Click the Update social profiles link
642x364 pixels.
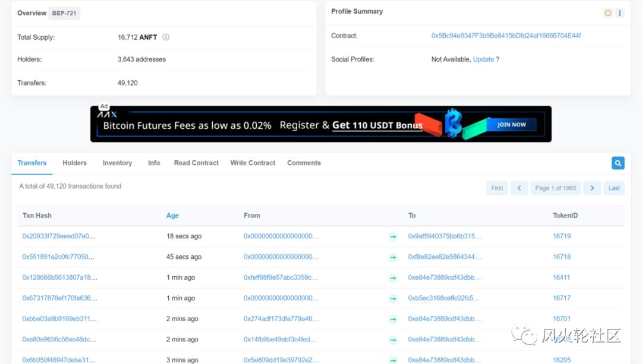pos(483,59)
